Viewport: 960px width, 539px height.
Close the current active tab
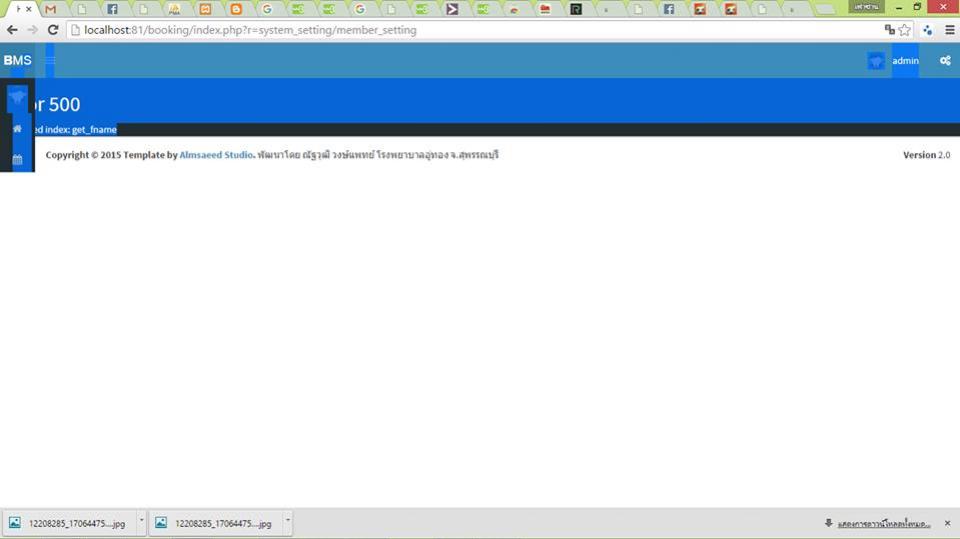[x=29, y=9]
